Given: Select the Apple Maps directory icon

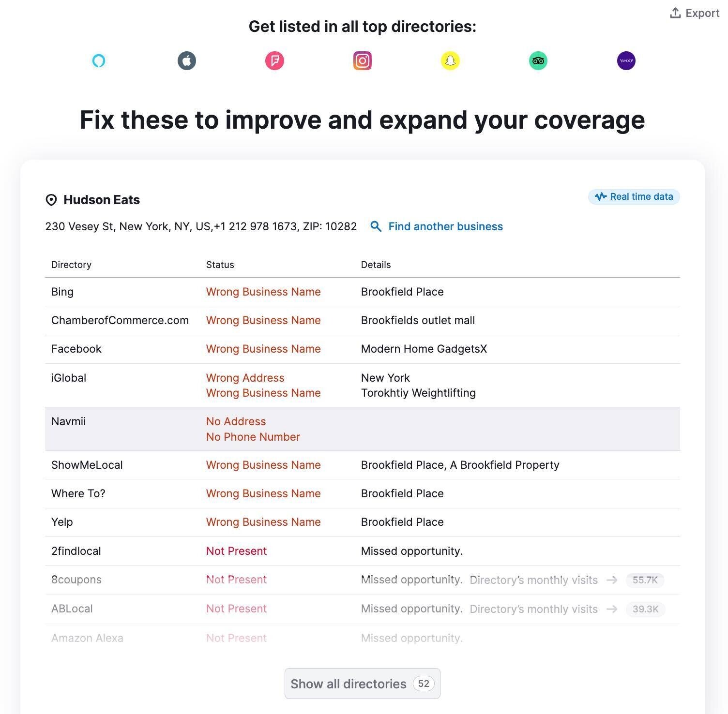Looking at the screenshot, I should [186, 60].
